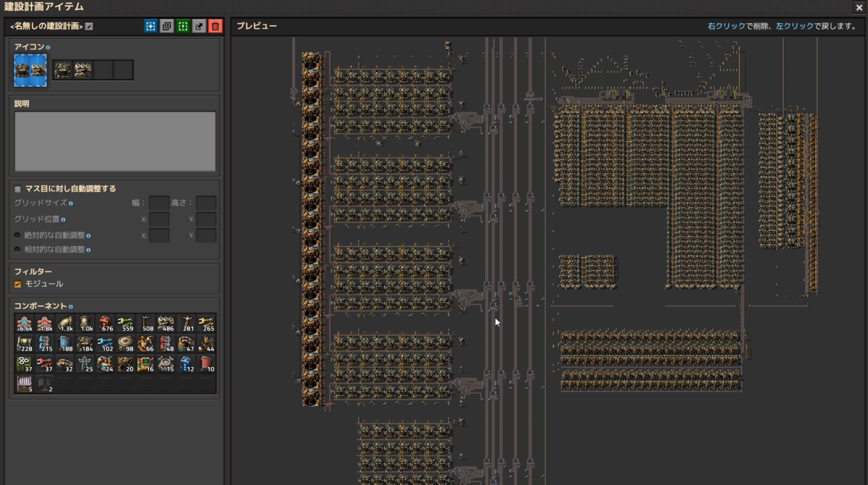Click the green dashed-selection button
This screenshot has width=868, height=485.
coord(183,26)
